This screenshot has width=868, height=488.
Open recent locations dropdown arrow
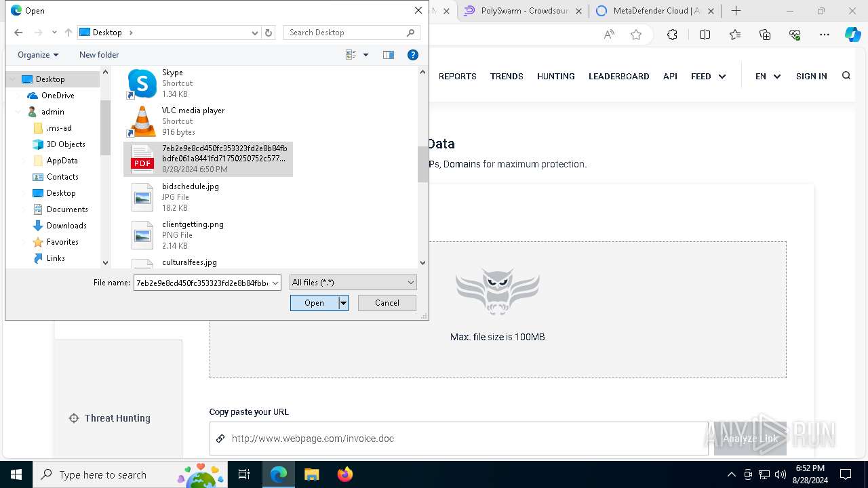[54, 33]
